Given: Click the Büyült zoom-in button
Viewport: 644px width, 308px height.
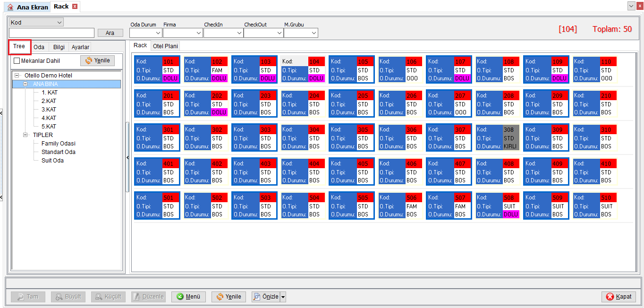Looking at the screenshot, I should pyautogui.click(x=68, y=297).
